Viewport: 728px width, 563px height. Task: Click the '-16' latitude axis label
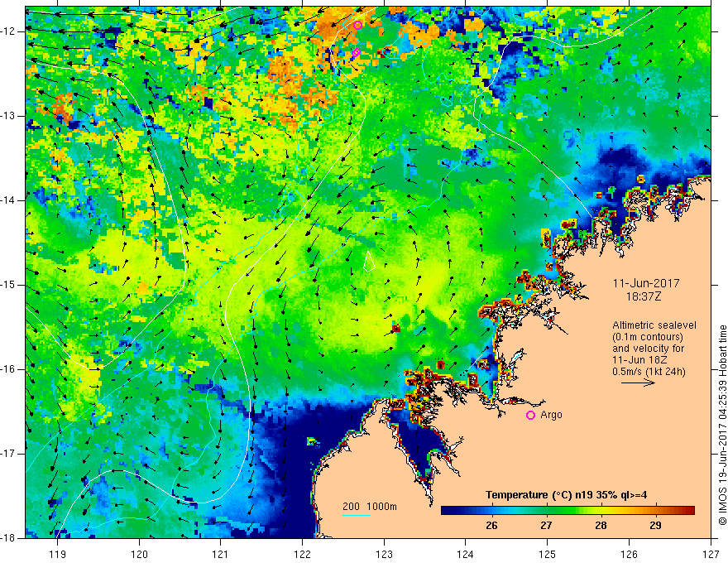coord(8,369)
